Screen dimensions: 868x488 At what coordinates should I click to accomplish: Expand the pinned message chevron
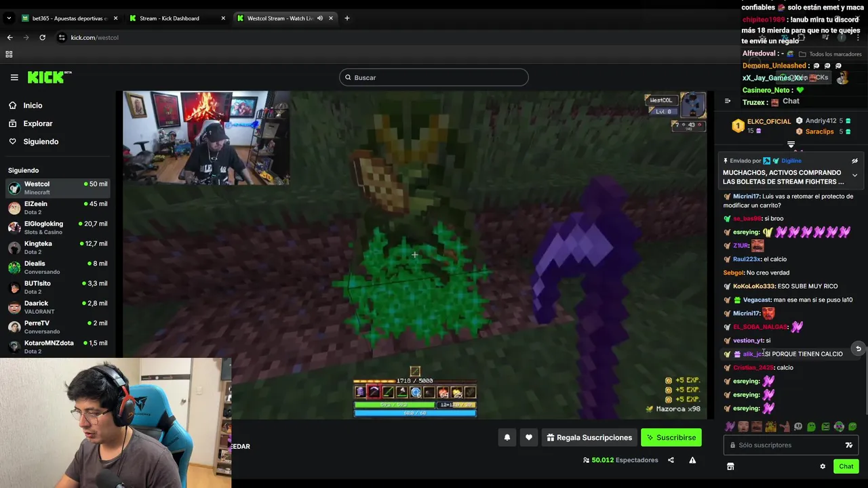854,176
